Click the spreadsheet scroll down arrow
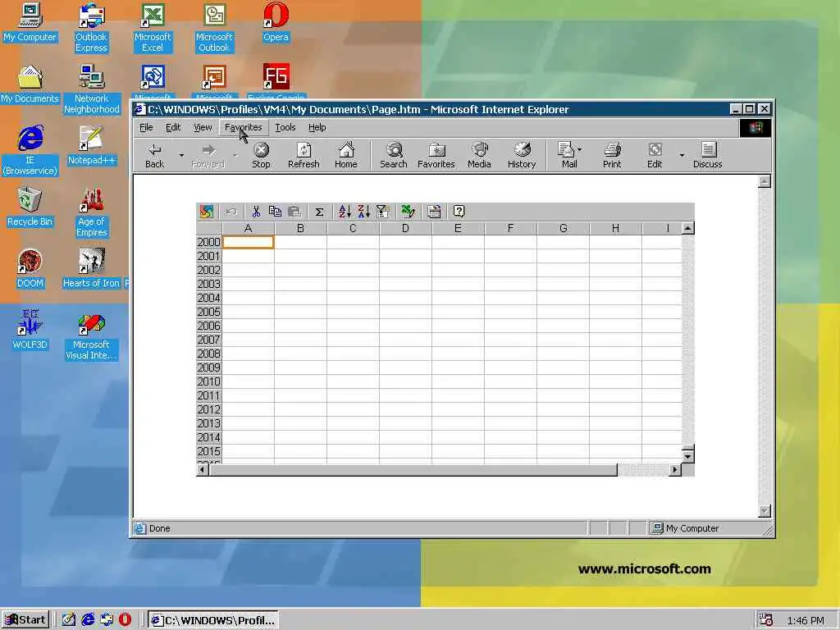This screenshot has height=630, width=840. coord(688,457)
